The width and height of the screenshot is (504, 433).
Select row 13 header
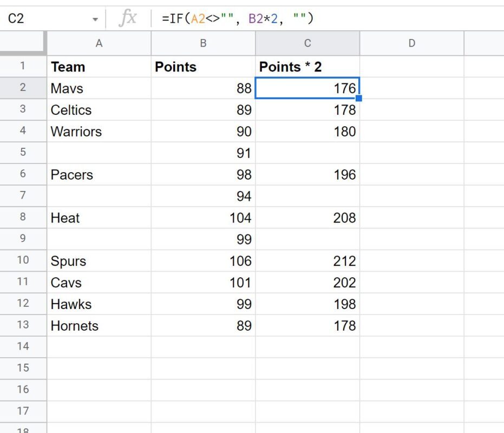point(23,325)
